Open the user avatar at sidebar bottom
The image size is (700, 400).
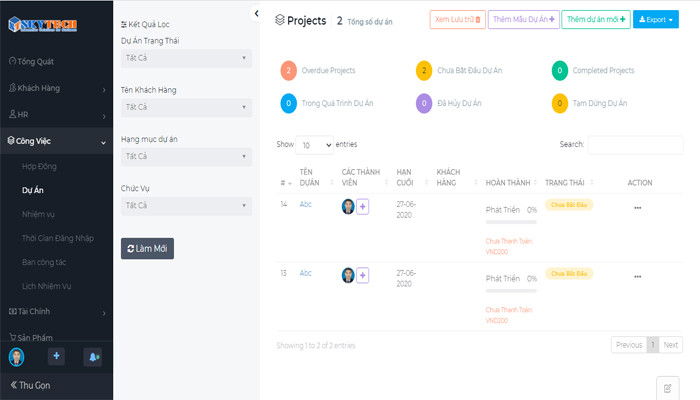17,357
